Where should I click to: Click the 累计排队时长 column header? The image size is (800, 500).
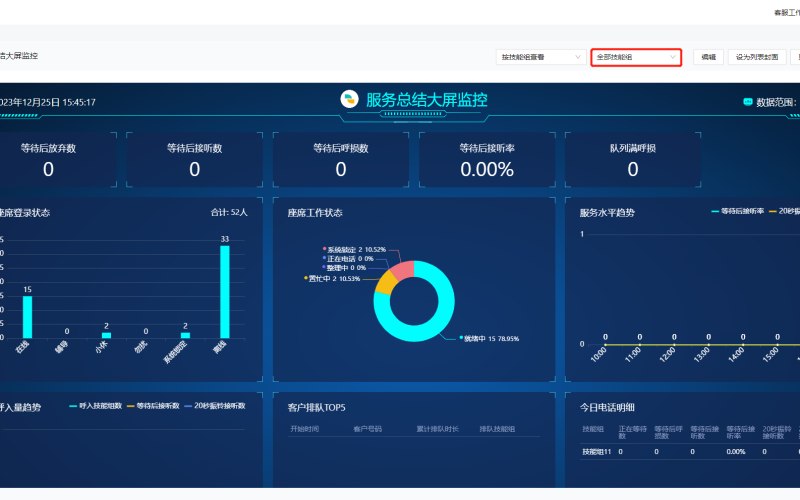[437, 429]
